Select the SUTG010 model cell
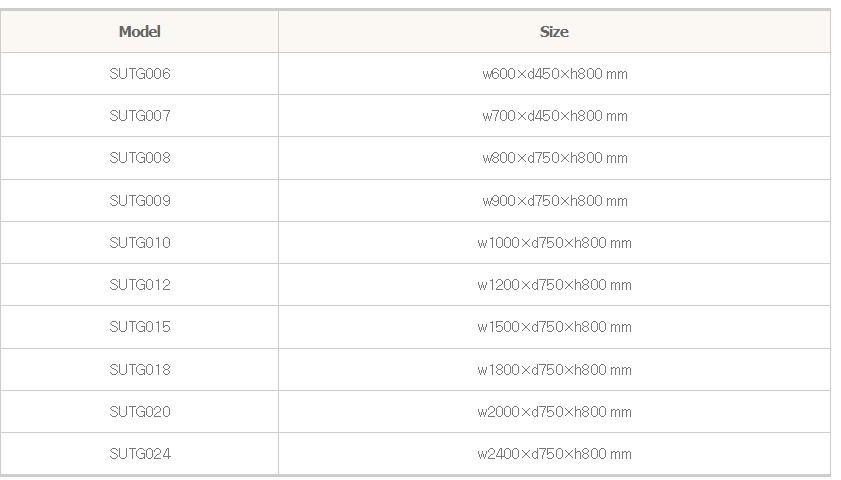 [140, 243]
